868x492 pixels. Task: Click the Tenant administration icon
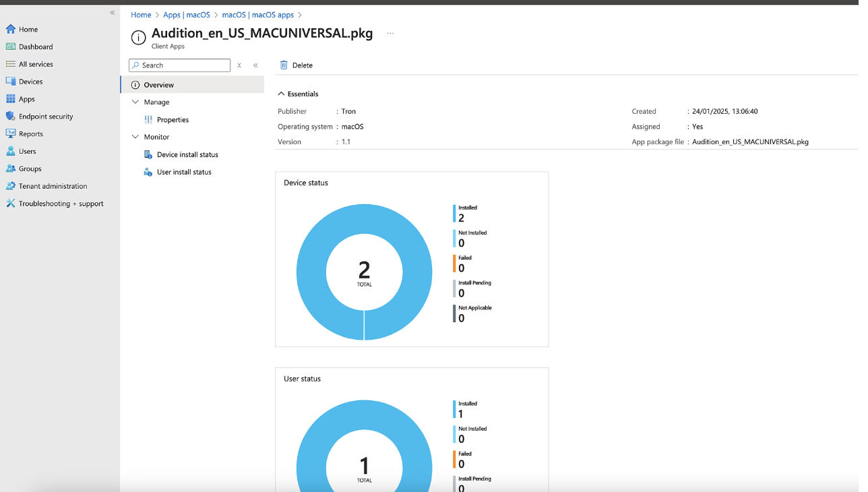pos(10,186)
